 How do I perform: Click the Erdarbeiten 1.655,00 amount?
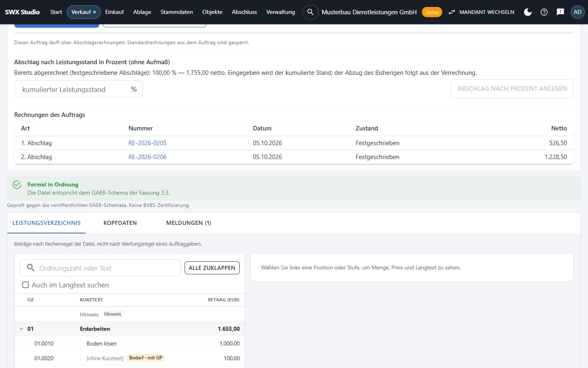(x=229, y=329)
